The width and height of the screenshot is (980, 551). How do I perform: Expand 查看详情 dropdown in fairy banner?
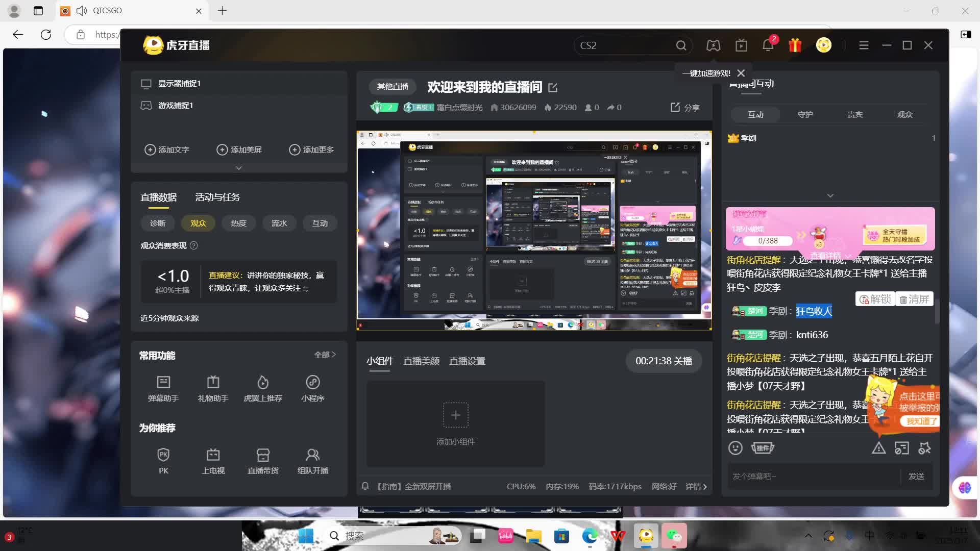[x=828, y=256]
